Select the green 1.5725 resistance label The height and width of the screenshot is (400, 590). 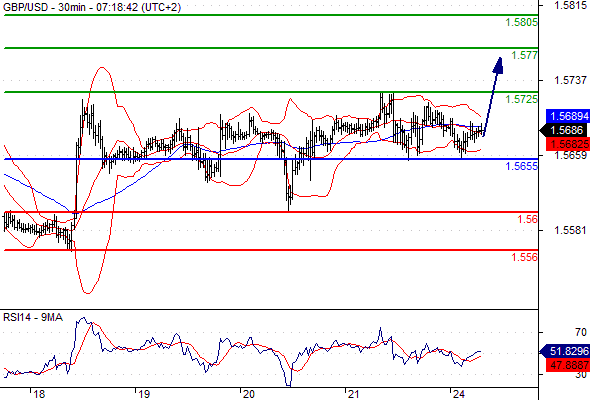pos(521,99)
